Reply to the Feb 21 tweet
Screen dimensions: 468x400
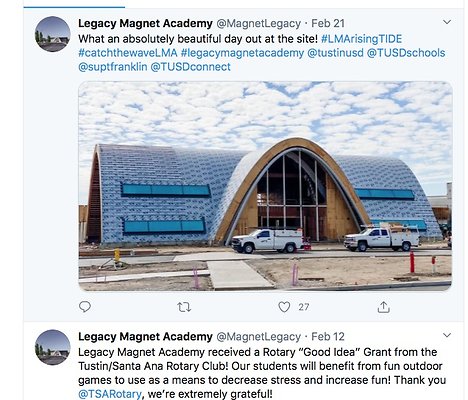[85, 306]
